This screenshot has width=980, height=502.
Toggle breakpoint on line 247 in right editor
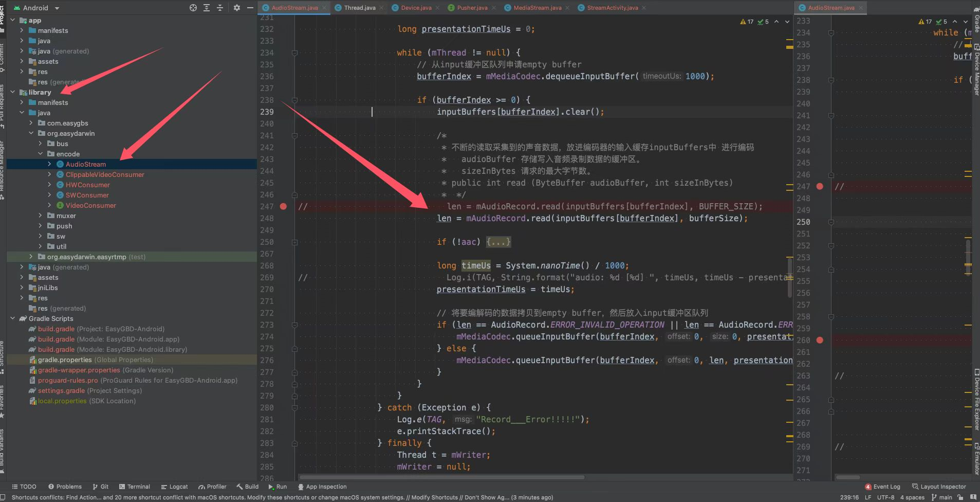coord(820,186)
